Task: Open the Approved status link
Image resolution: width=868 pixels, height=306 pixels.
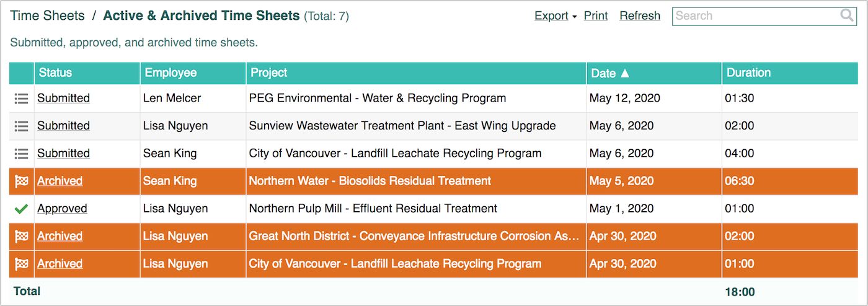Action: pyautogui.click(x=62, y=209)
